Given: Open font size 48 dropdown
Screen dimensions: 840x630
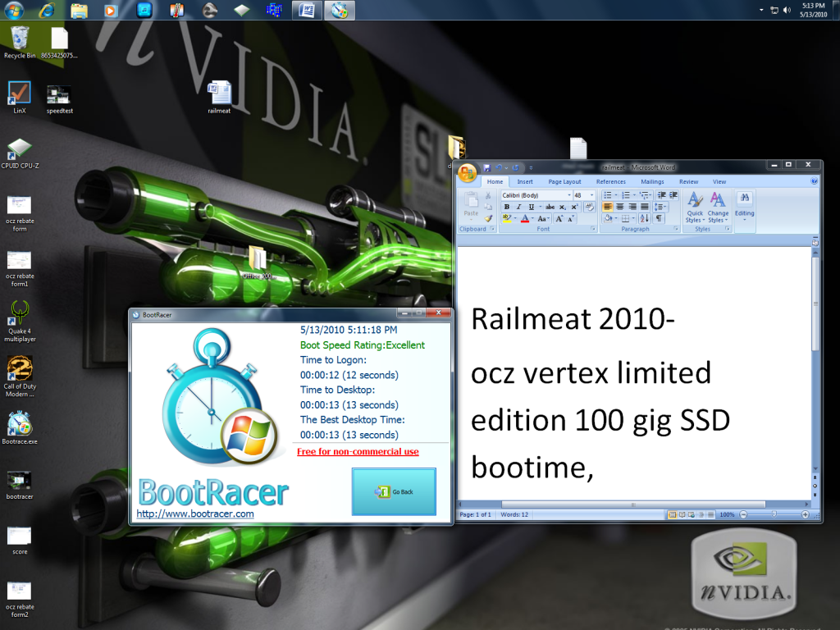Looking at the screenshot, I should (592, 195).
